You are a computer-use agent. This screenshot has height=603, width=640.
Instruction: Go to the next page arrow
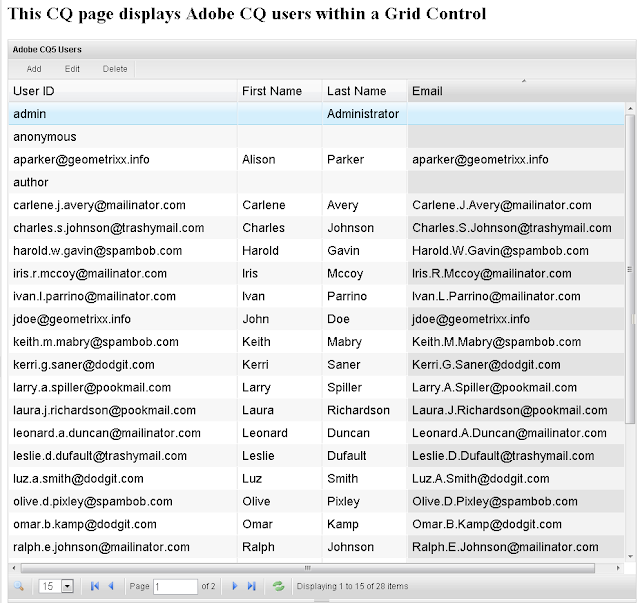pos(235,586)
